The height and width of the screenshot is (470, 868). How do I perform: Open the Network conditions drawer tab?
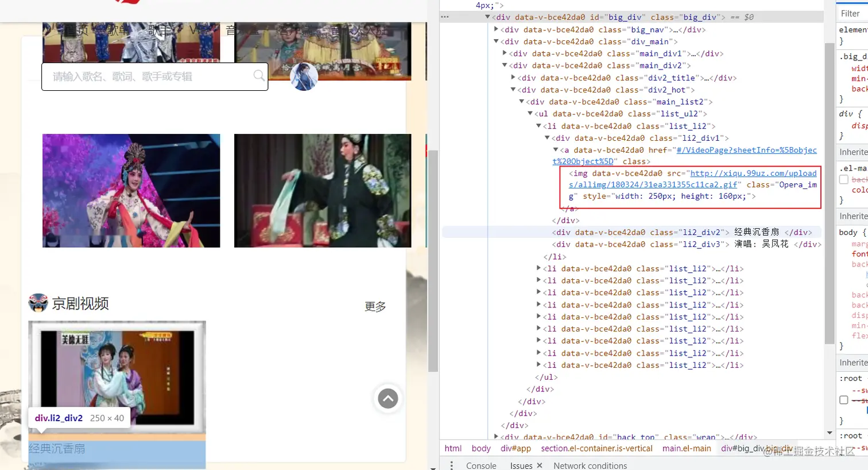[590, 465]
